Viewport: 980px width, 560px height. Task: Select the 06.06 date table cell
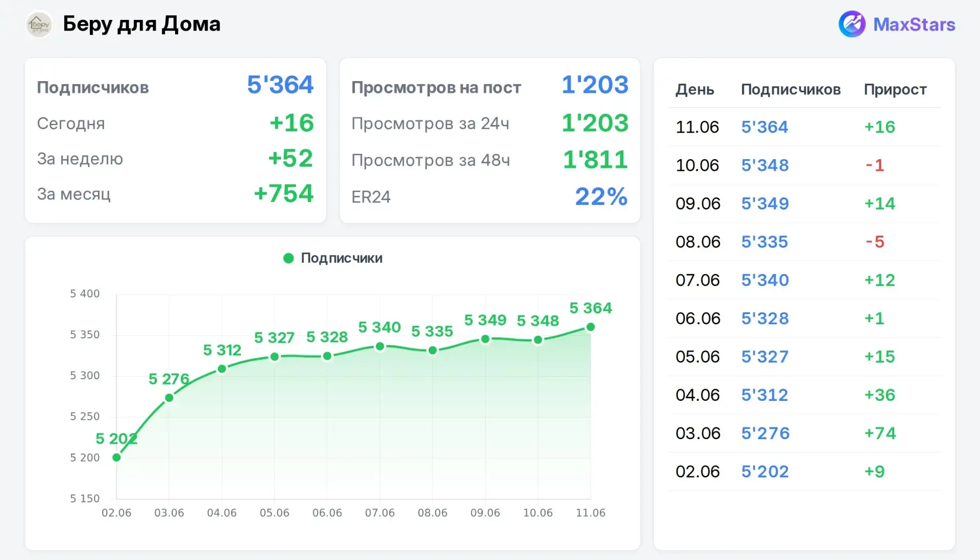click(x=698, y=318)
